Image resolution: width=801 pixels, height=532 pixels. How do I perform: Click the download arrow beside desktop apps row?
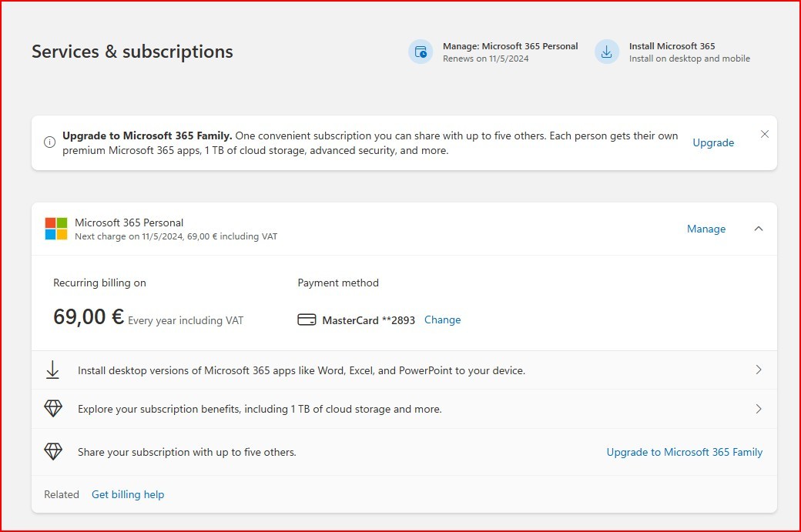52,370
